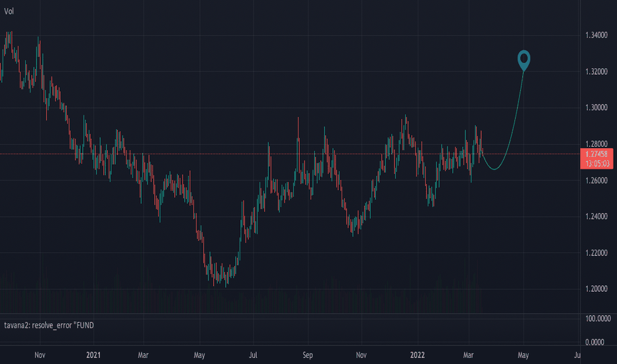Click the 1.30000 price axis label
Image resolution: width=617 pixels, height=364 pixels.
(x=596, y=107)
